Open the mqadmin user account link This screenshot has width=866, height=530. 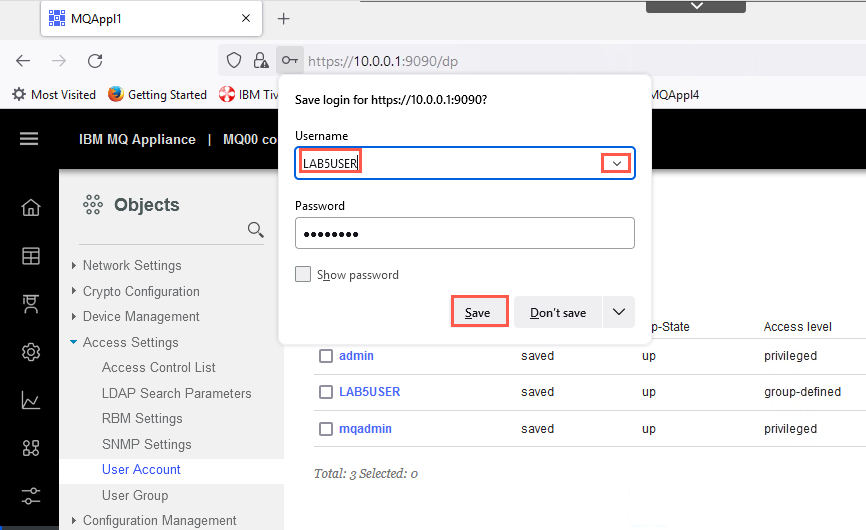[365, 428]
